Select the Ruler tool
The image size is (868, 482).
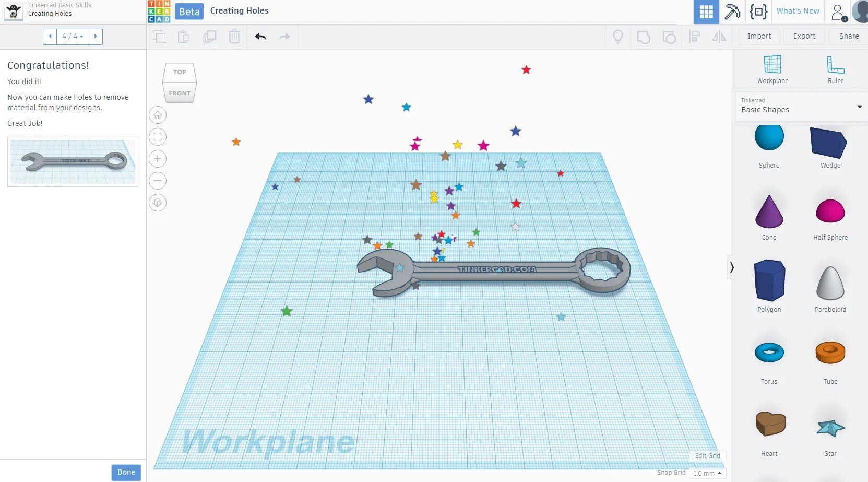pyautogui.click(x=835, y=69)
